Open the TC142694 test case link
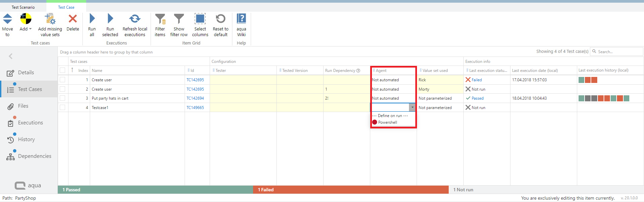 point(195,98)
